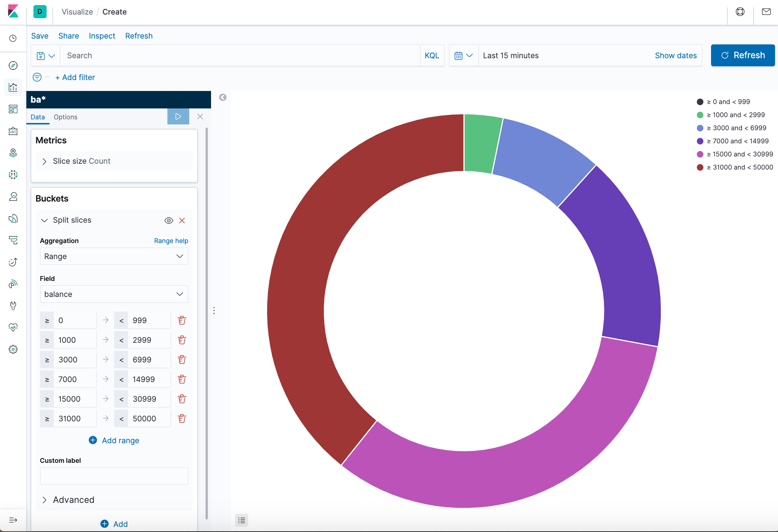The image size is (778, 532).
Task: Open the Field balance dropdown
Action: pos(114,294)
